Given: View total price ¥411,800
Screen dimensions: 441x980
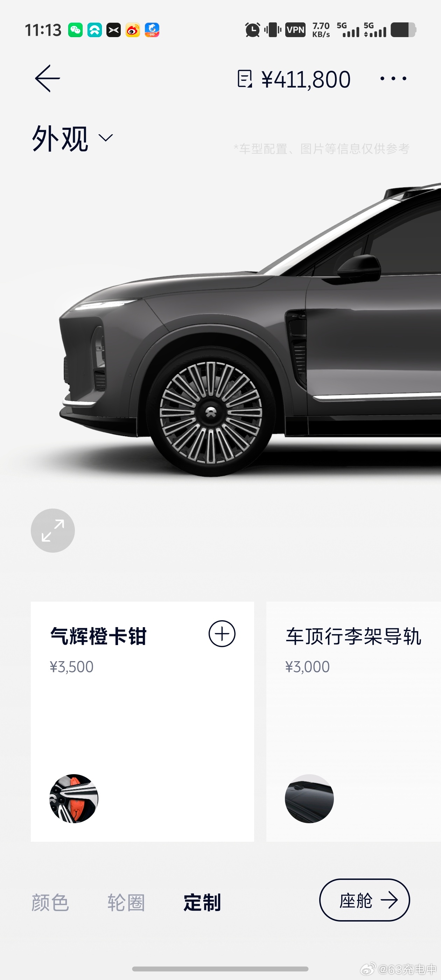Looking at the screenshot, I should click(x=306, y=79).
